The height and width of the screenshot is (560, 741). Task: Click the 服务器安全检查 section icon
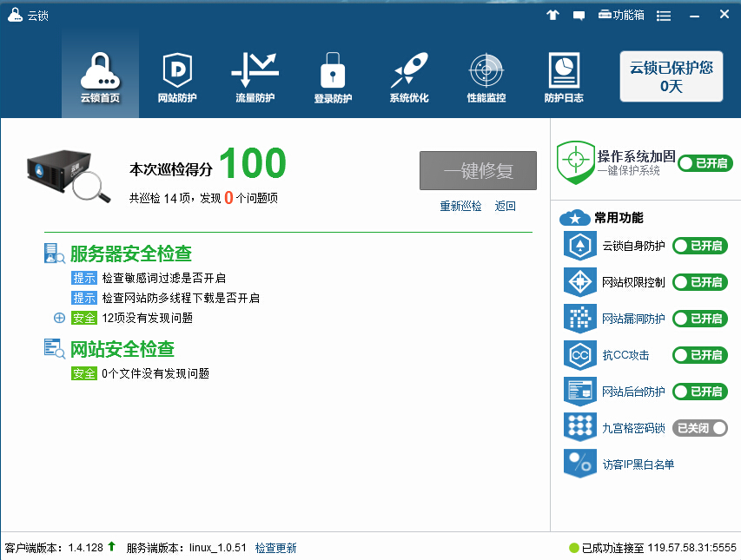coord(55,254)
